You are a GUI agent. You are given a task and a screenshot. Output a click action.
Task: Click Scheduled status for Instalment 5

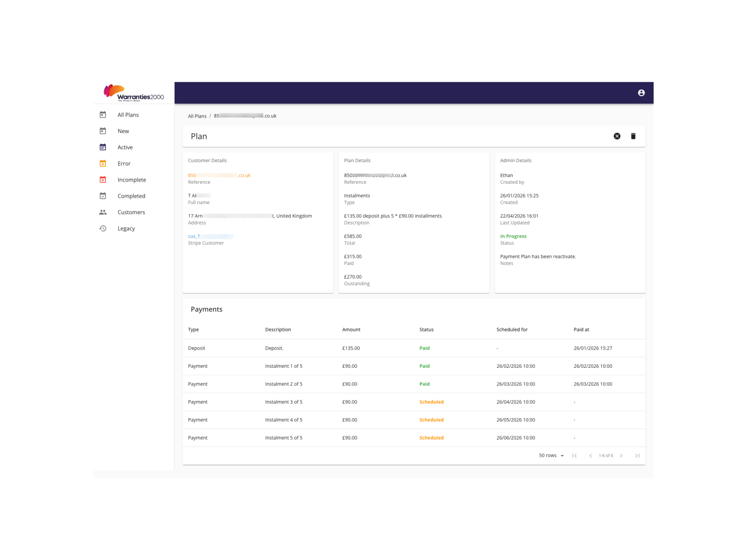(431, 438)
